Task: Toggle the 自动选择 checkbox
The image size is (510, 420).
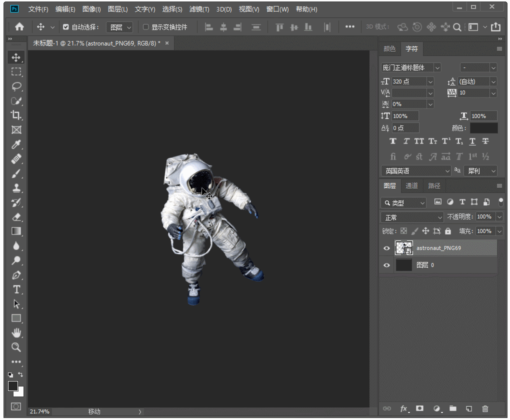Action: (66, 27)
